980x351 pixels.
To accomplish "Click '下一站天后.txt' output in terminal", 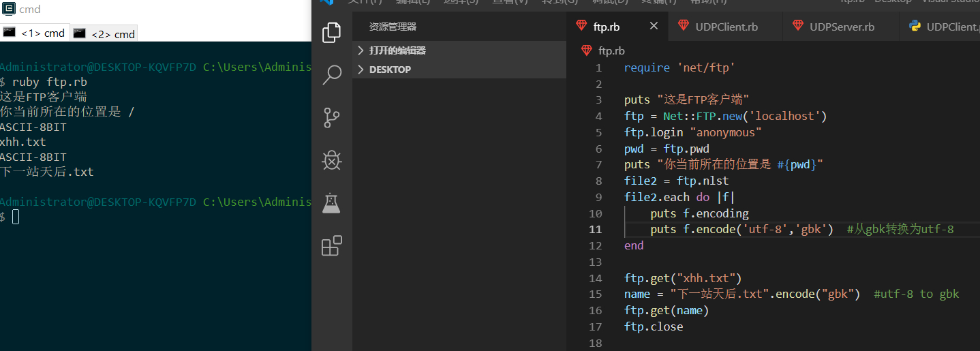I will 47,172.
